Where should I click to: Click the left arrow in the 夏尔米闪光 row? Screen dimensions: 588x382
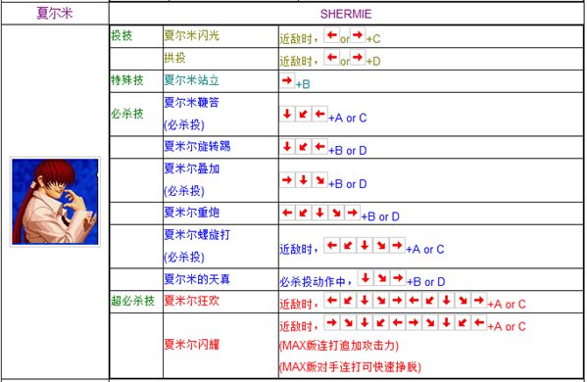331,35
